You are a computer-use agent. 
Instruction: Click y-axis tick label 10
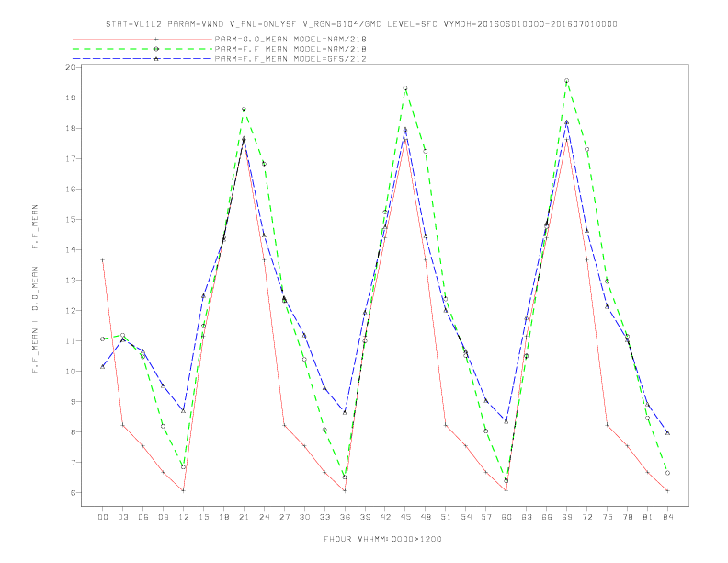pyautogui.click(x=71, y=371)
